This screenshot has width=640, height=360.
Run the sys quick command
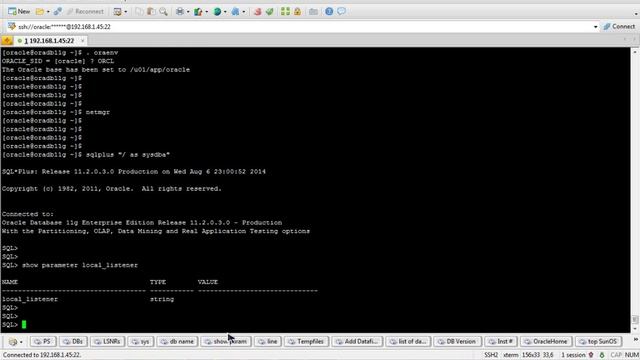[x=140, y=342]
